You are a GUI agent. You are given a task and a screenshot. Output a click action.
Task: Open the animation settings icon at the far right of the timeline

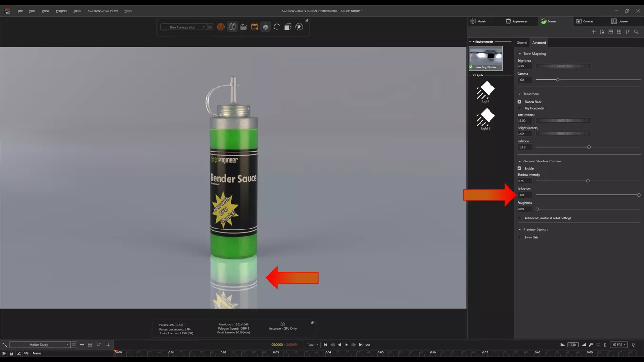click(x=634, y=345)
